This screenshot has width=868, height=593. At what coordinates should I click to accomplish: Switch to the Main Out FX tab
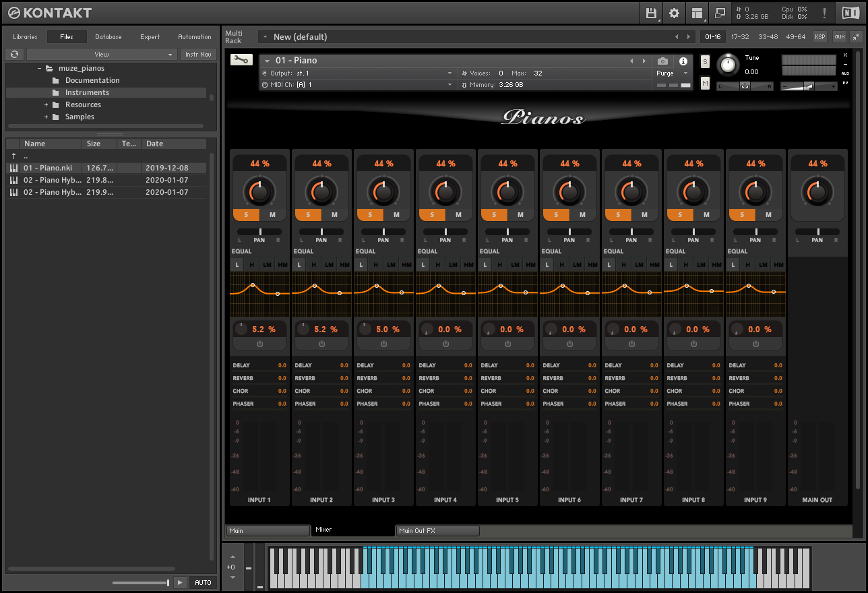437,531
